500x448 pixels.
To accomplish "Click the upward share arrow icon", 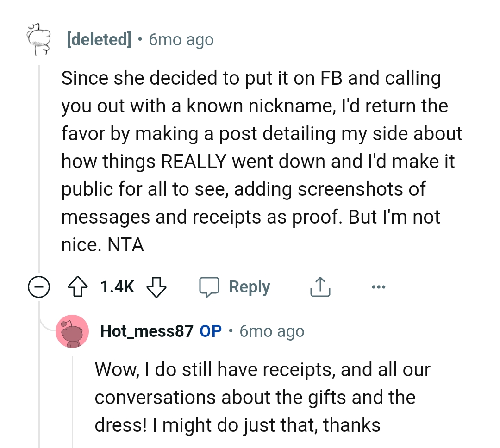I will pyautogui.click(x=319, y=286).
